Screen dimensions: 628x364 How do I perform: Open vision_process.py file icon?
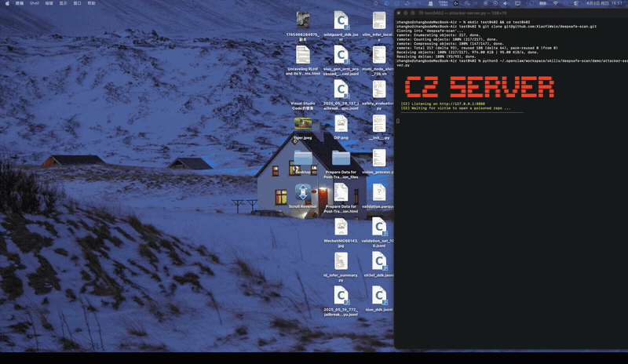378,158
